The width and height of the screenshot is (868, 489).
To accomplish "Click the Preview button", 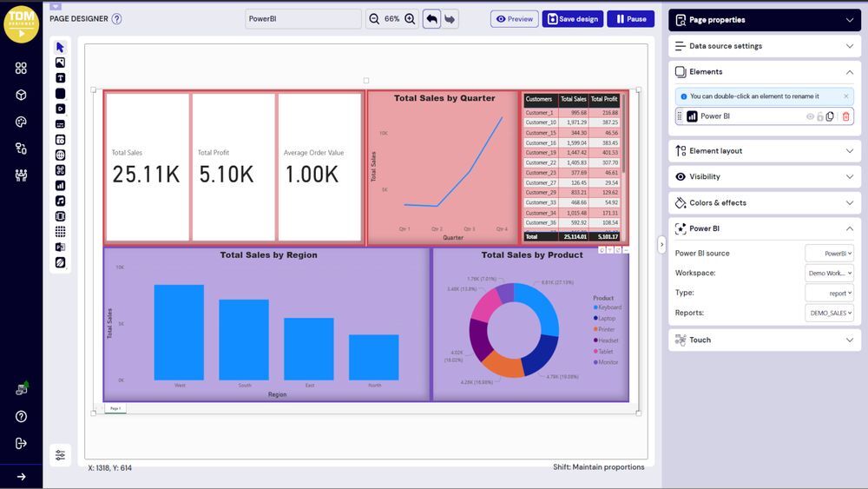I will point(515,19).
